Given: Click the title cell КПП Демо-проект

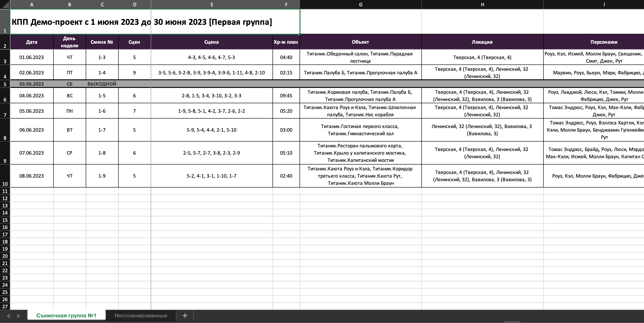Looking at the screenshot, I should [155, 22].
